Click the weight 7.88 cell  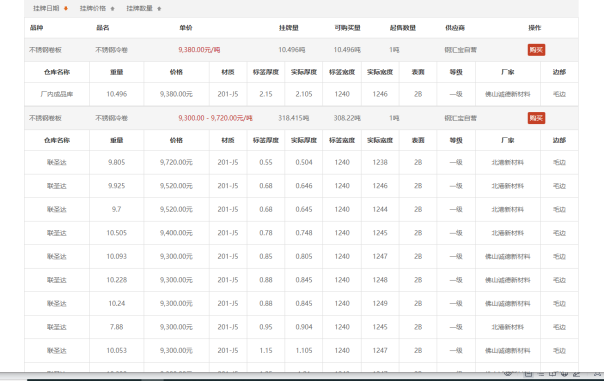click(x=117, y=327)
